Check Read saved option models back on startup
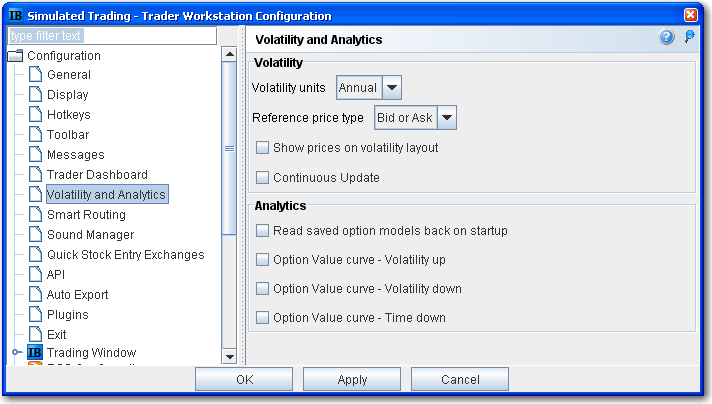This screenshot has height=404, width=712. click(262, 231)
